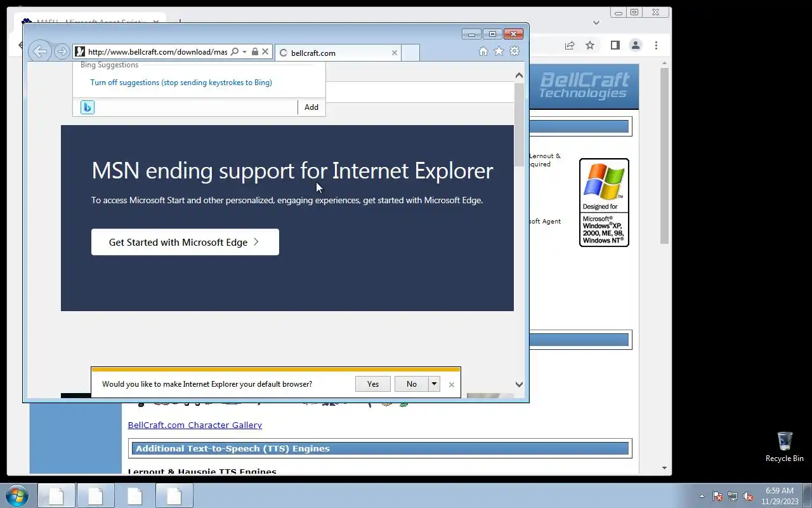The height and width of the screenshot is (508, 812).
Task: Click Additional Text-to-Speech (TTS) Engines heading
Action: point(232,448)
